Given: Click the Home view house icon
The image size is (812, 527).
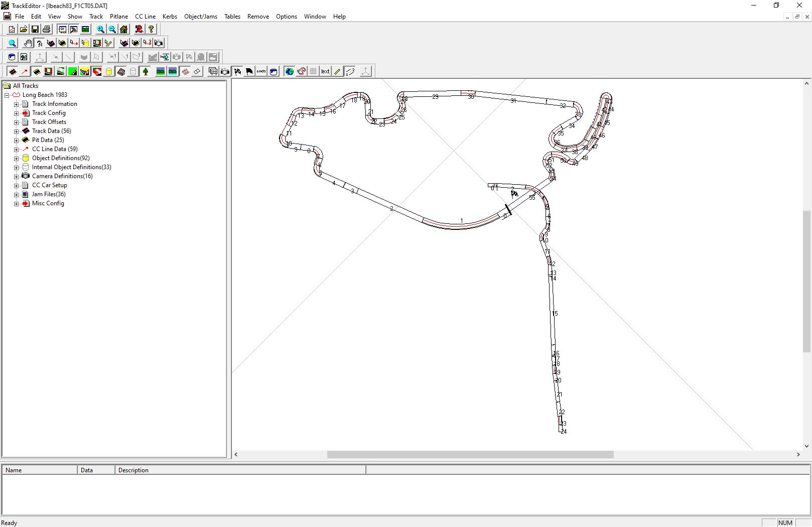Looking at the screenshot, I should [124, 30].
